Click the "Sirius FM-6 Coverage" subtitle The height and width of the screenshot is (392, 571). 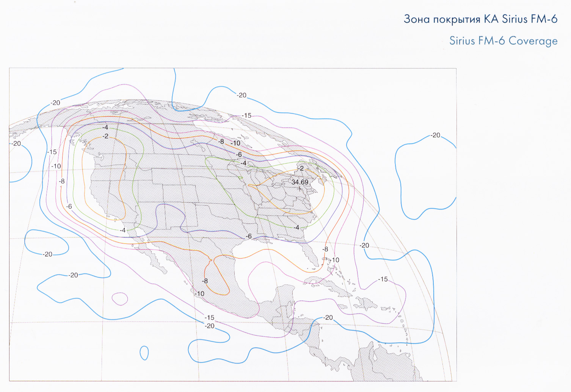pos(504,41)
